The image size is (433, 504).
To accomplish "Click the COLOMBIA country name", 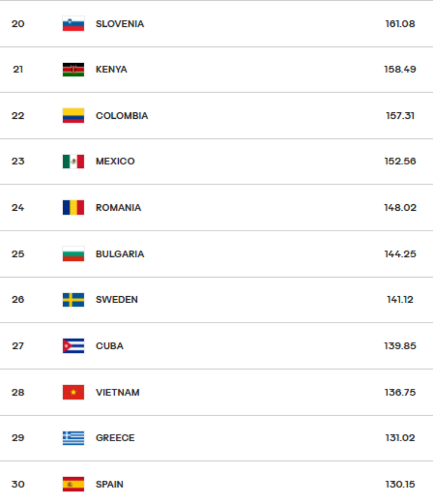I will pos(122,116).
